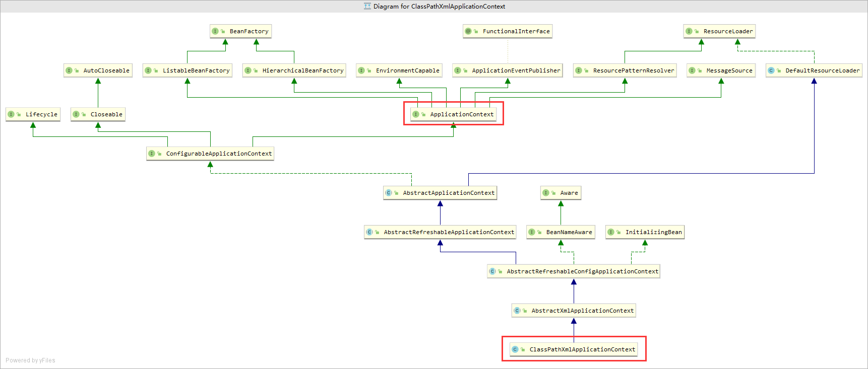The height and width of the screenshot is (369, 868).
Task: Select the Lifecycle interface node
Action: tap(33, 114)
